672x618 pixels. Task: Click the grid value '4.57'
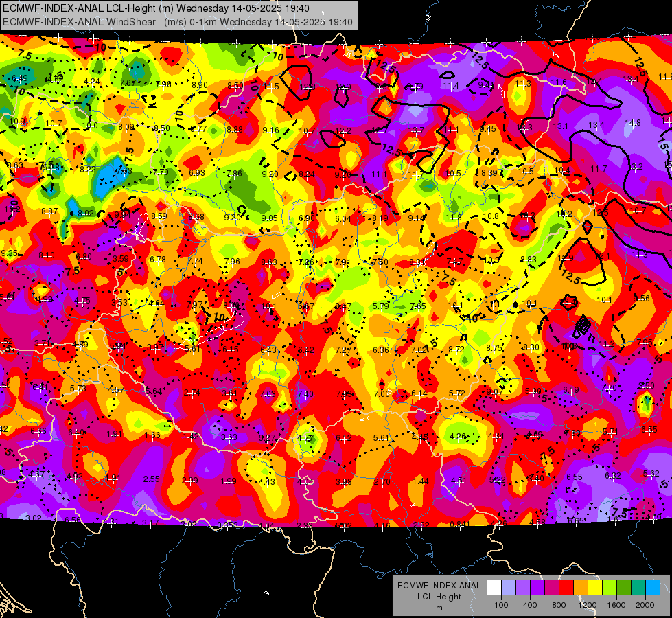click(x=116, y=389)
